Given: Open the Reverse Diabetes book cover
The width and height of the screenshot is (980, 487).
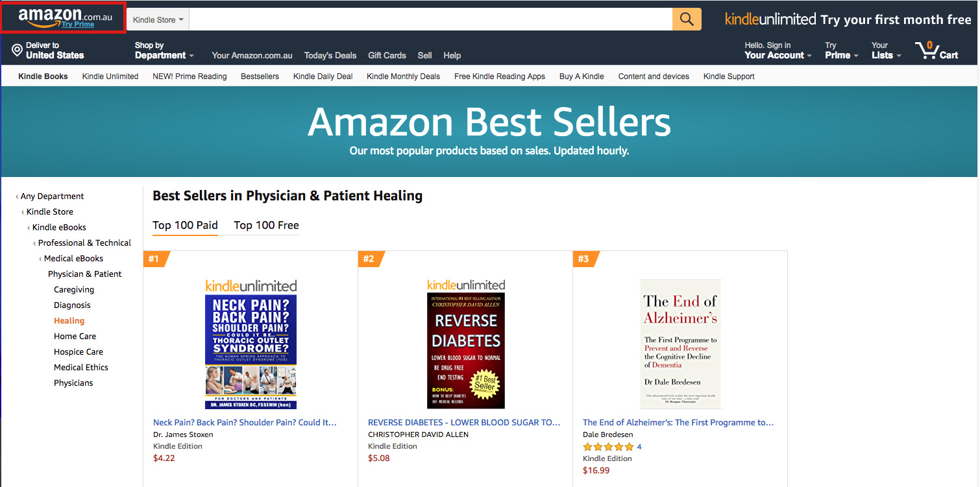Looking at the screenshot, I should click(465, 344).
